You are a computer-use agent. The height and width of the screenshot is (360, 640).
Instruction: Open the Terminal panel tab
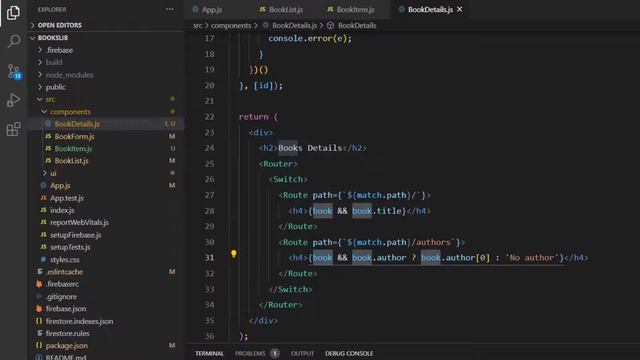tap(209, 353)
